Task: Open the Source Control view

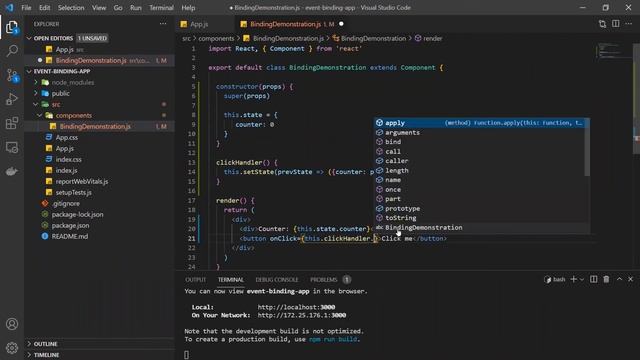Action: [12, 75]
